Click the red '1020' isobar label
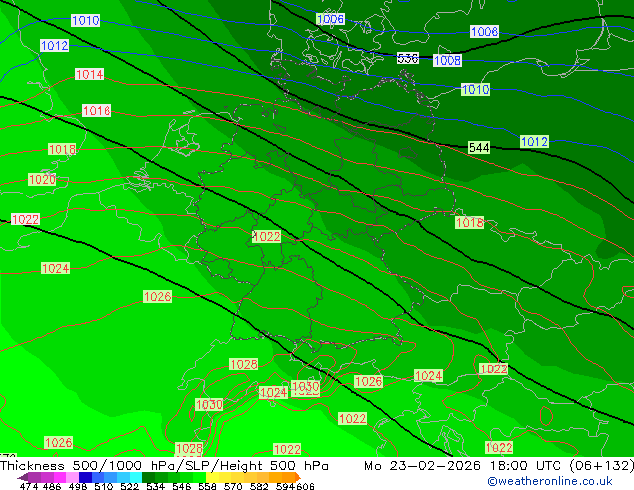The width and height of the screenshot is (634, 490). click(42, 179)
